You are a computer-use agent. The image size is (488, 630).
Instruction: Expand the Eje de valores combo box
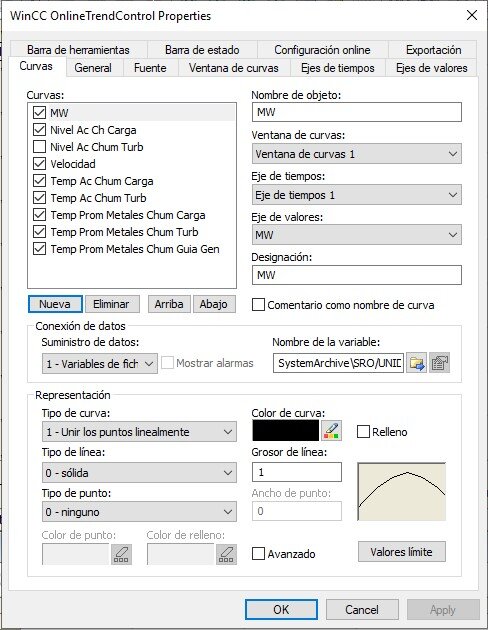pos(357,235)
